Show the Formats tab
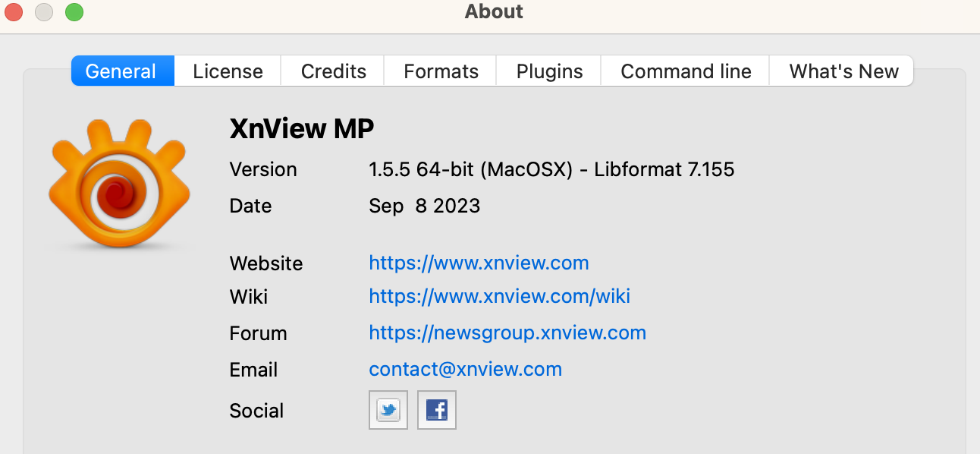Viewport: 980px width, 454px height. 441,71
